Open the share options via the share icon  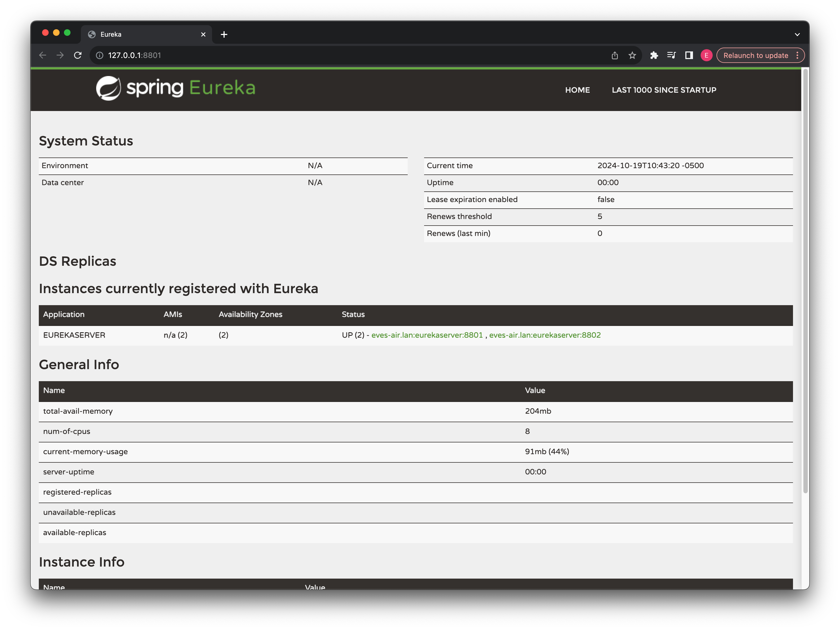click(x=615, y=55)
